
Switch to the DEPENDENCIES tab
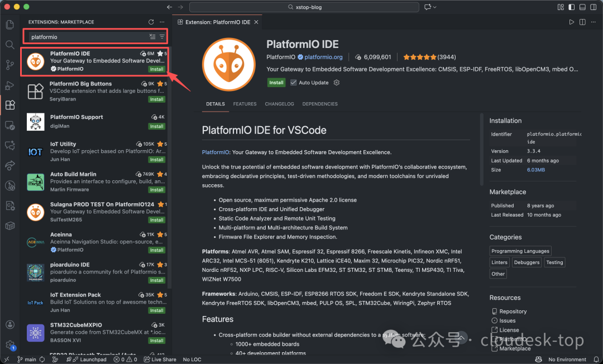[320, 104]
